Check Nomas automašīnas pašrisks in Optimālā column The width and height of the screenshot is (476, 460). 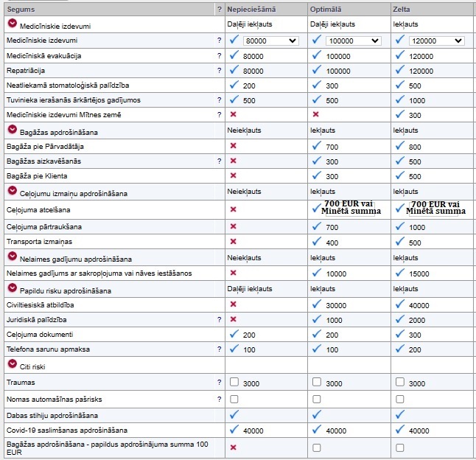[317, 399]
